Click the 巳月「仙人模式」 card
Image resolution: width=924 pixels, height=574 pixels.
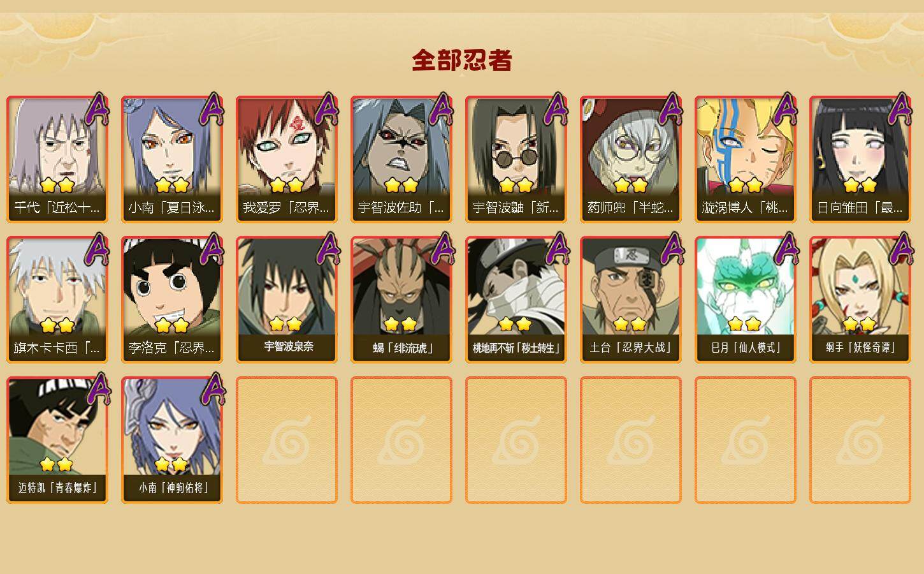(x=746, y=300)
